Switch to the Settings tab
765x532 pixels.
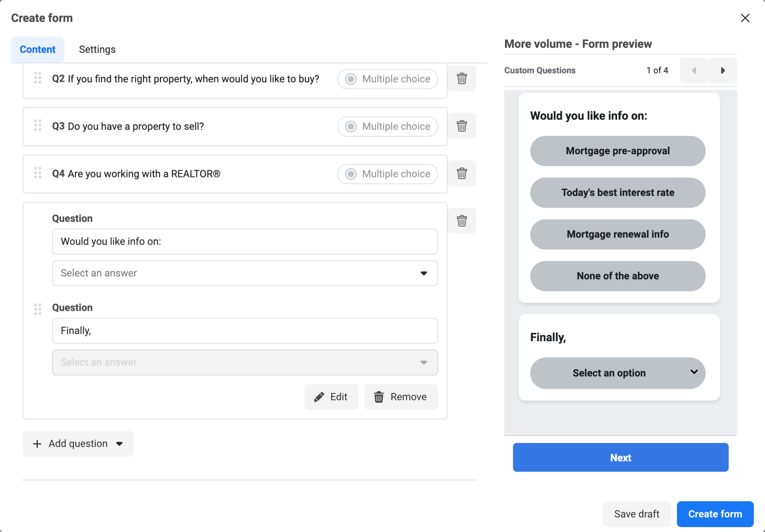coord(97,49)
